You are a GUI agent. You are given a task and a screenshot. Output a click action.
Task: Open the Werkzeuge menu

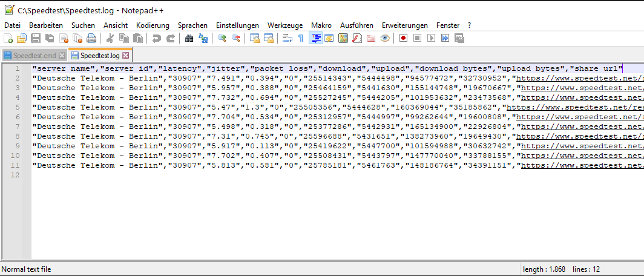(285, 25)
